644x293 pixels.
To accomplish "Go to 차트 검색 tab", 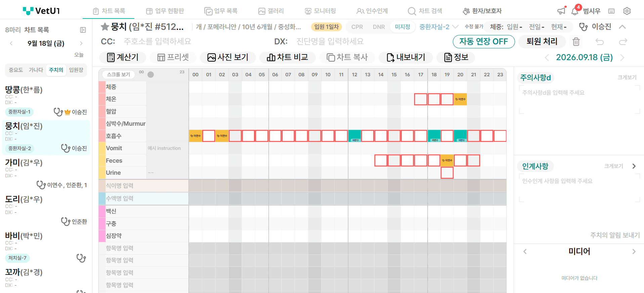I will point(425,11).
